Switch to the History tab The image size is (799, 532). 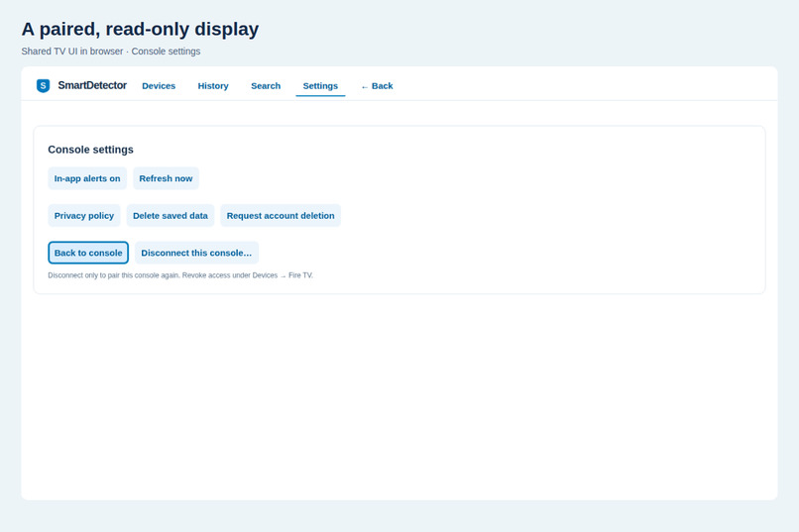(213, 86)
